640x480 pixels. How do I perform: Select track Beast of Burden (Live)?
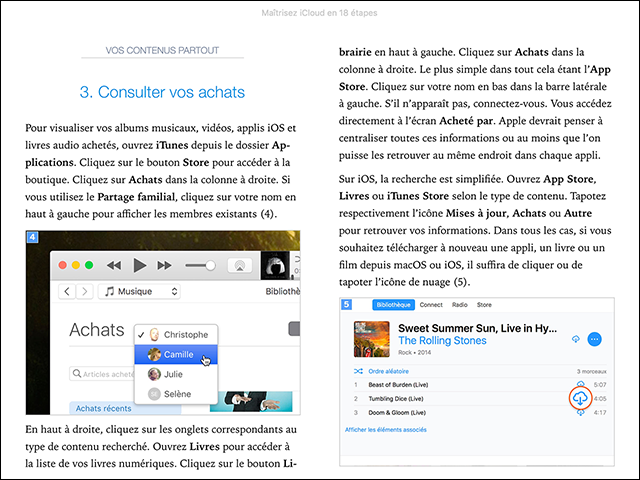[398, 384]
